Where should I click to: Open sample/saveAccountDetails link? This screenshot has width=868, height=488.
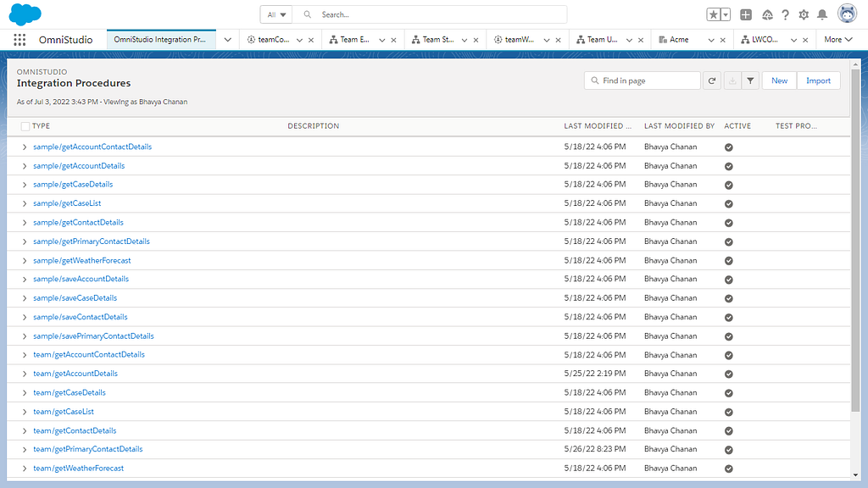tap(81, 280)
